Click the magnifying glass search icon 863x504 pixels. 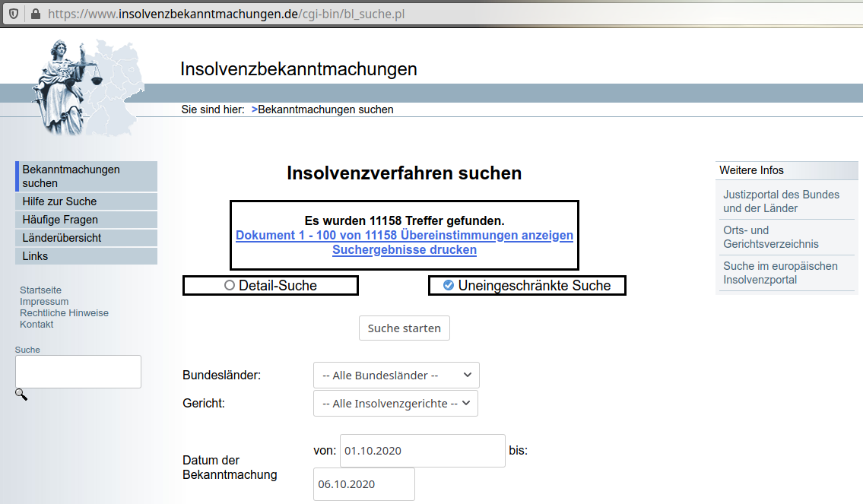[x=21, y=395]
